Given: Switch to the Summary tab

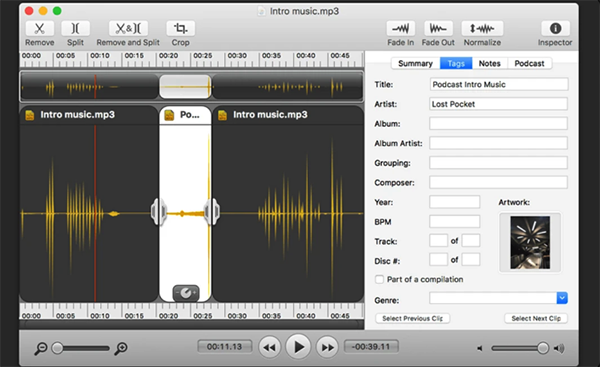Looking at the screenshot, I should point(415,64).
